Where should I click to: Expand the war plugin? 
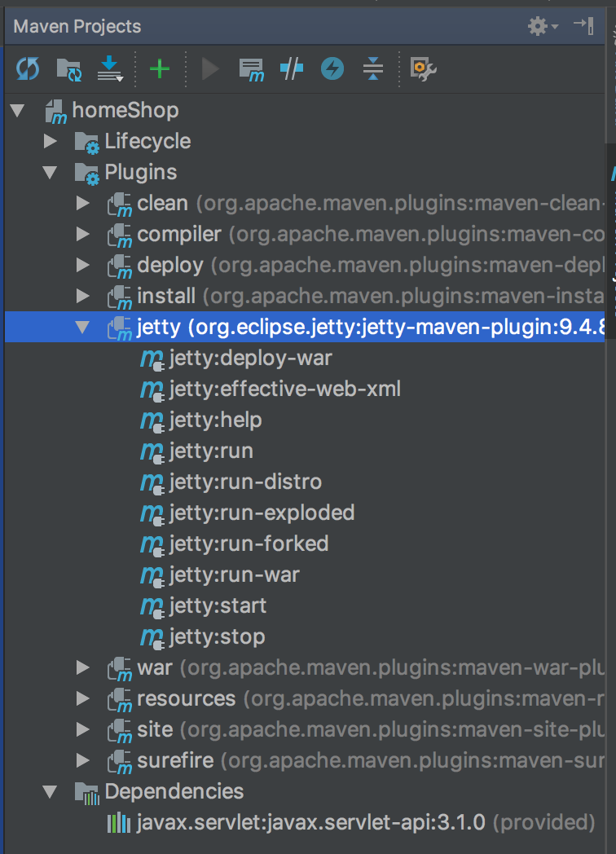[83, 667]
